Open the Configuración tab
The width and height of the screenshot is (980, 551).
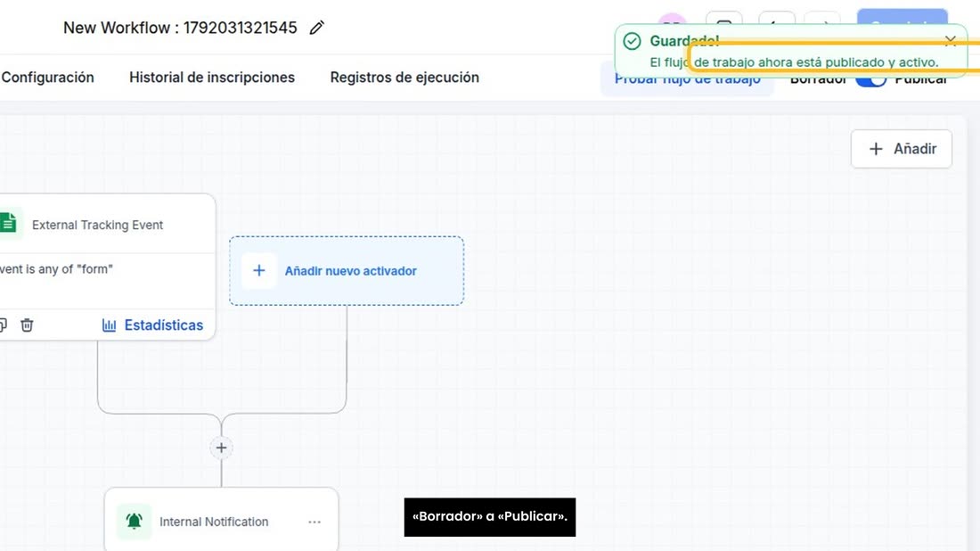tap(47, 78)
